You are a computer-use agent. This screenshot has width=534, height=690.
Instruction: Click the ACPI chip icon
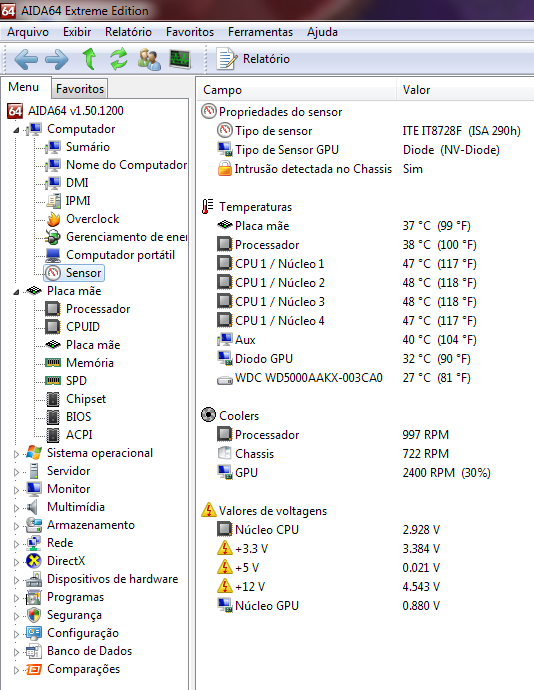point(53,436)
